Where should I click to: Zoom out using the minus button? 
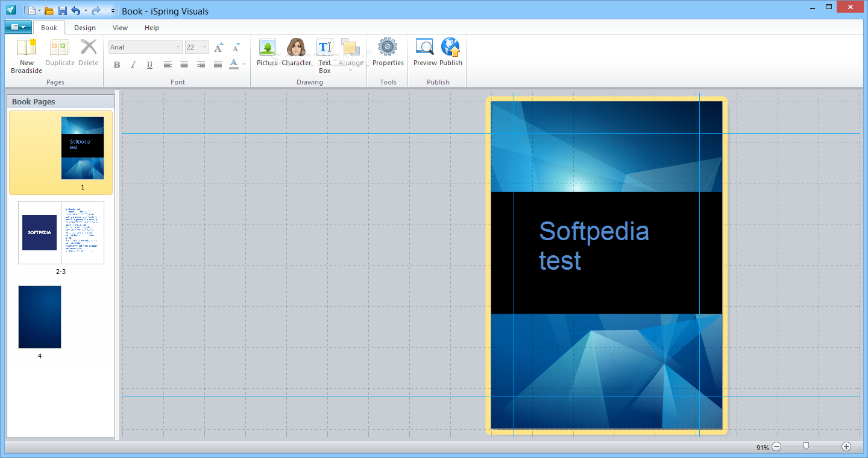click(x=776, y=447)
